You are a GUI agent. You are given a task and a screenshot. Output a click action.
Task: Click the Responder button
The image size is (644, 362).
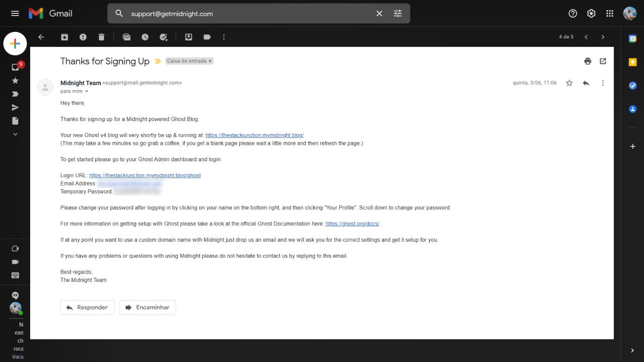tap(87, 308)
